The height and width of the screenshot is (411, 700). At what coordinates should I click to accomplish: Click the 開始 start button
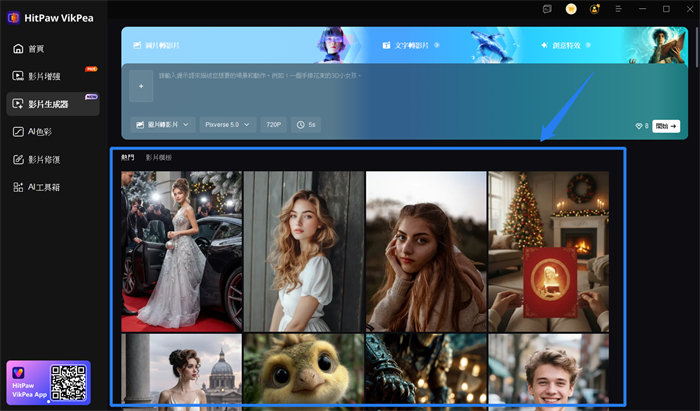point(666,126)
